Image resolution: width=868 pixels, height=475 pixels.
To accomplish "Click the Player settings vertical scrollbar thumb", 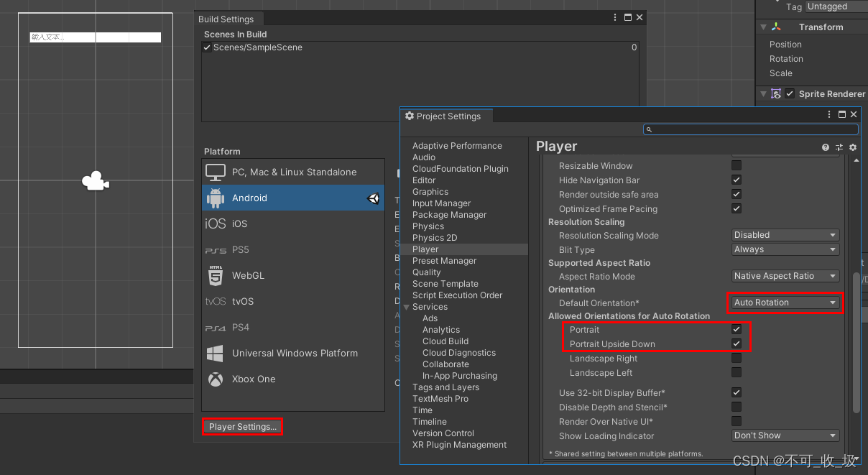I will point(856,343).
